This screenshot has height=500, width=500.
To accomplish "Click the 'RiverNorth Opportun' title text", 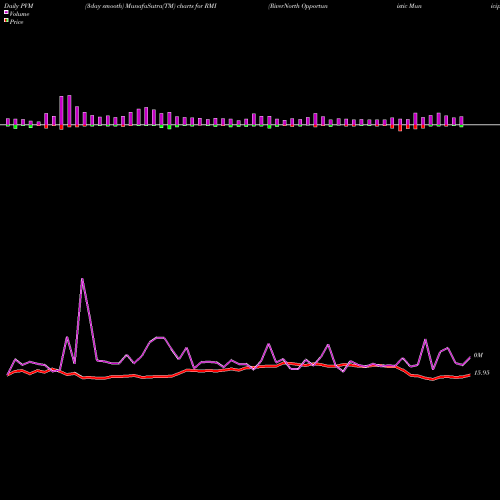I will (x=298, y=6).
